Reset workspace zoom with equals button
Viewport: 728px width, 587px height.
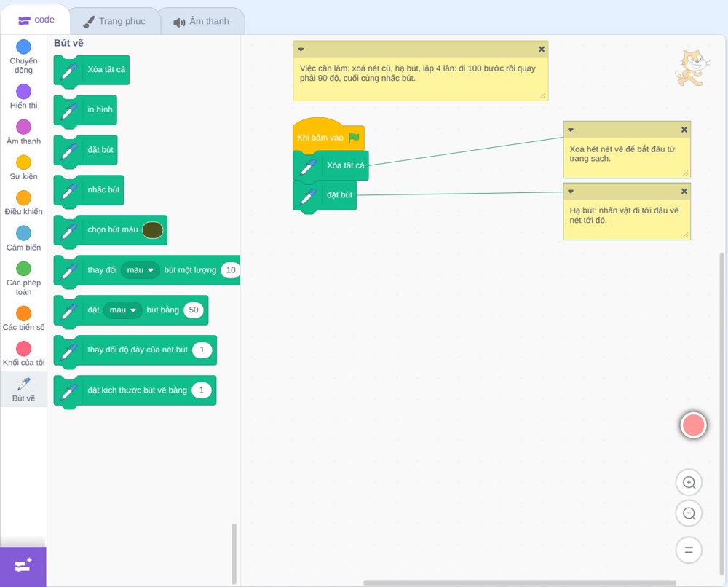point(689,550)
